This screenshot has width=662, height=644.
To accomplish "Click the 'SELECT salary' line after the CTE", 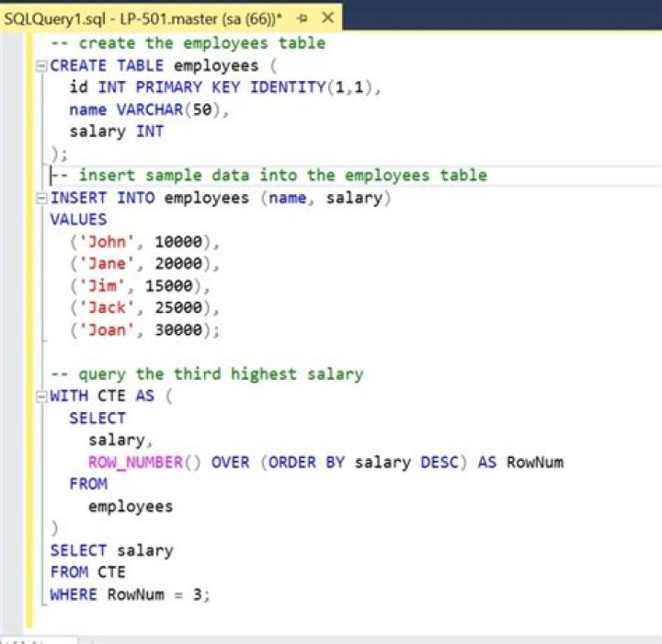I will [x=112, y=550].
